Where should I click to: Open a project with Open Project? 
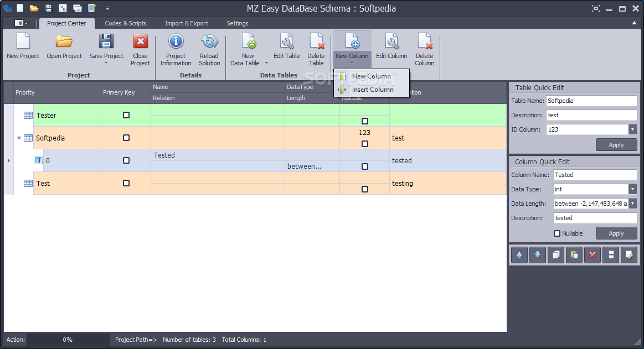click(64, 46)
